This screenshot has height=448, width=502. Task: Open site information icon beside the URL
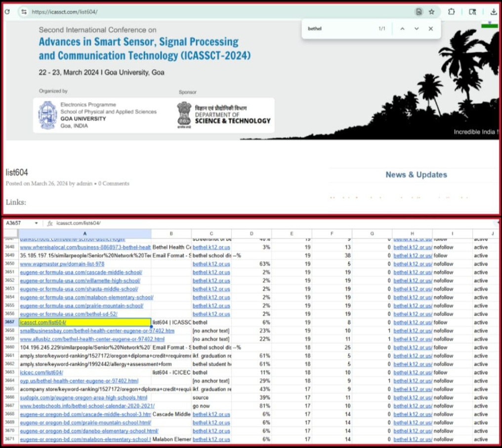[x=24, y=12]
